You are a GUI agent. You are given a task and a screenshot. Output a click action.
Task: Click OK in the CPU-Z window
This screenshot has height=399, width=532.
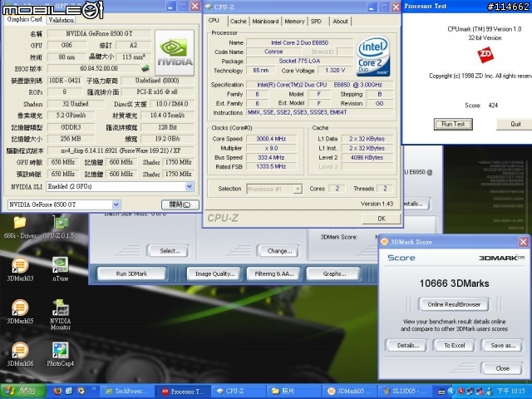pyautogui.click(x=382, y=219)
